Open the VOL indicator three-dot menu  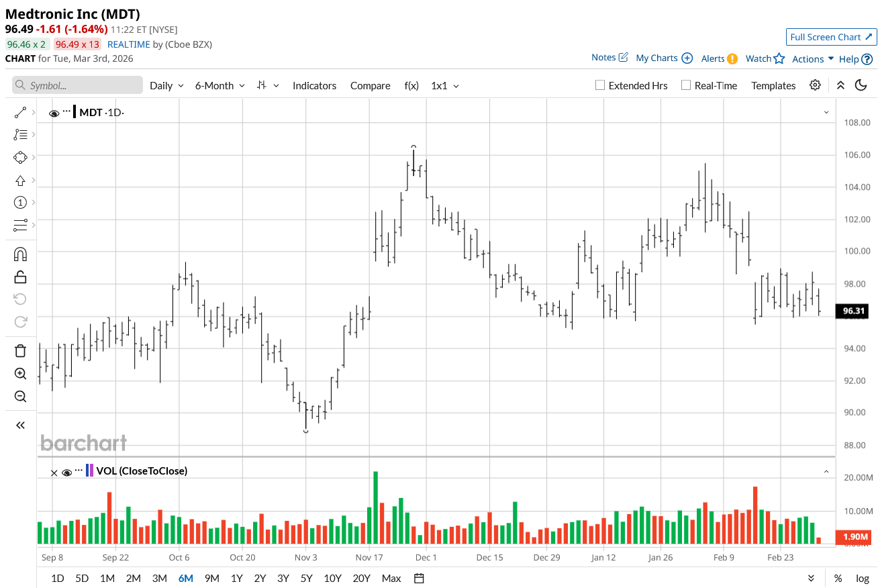[79, 471]
